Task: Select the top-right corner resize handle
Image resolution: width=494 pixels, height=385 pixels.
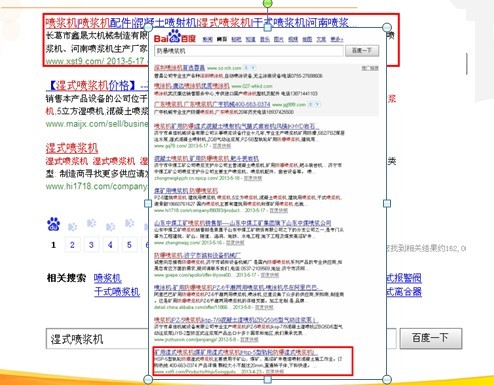Action: click(x=387, y=27)
